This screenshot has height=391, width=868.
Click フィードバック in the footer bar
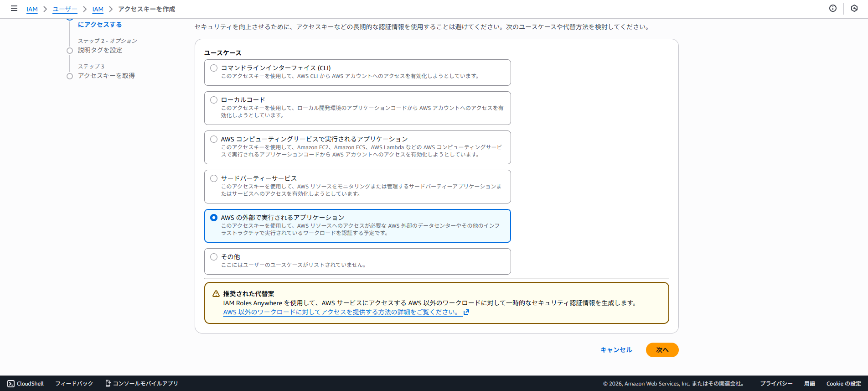(x=74, y=384)
